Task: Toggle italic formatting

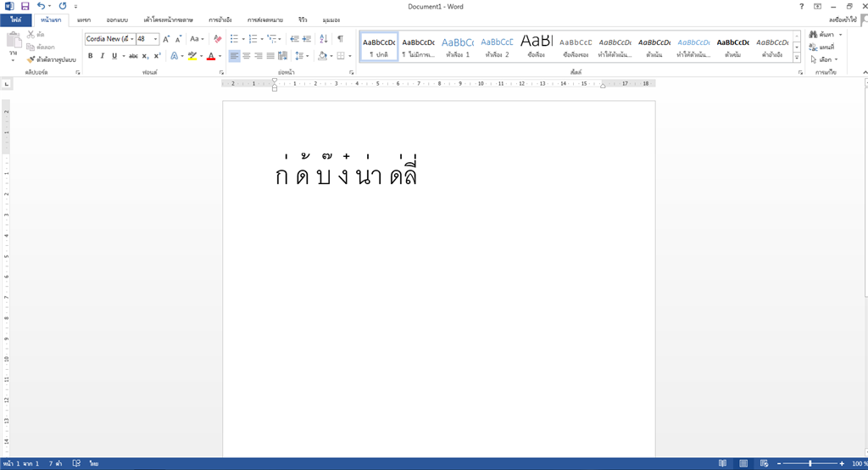Action: (103, 56)
